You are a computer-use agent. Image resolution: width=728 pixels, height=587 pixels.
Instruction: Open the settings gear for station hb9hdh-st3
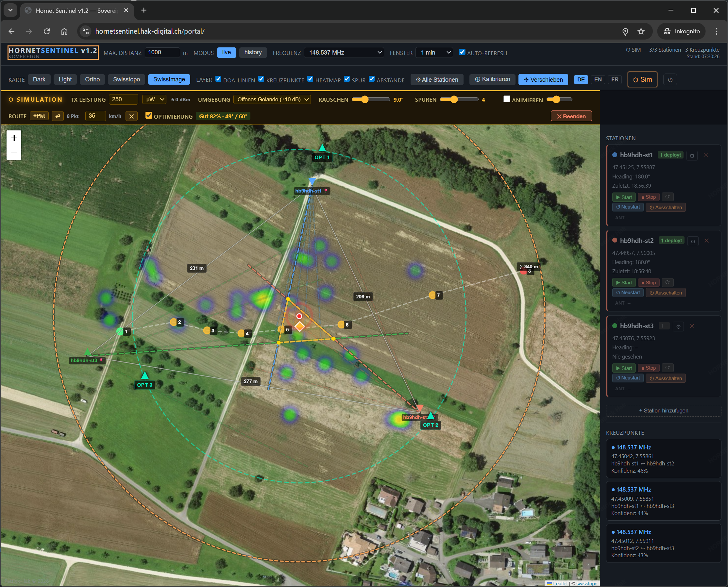point(679,326)
